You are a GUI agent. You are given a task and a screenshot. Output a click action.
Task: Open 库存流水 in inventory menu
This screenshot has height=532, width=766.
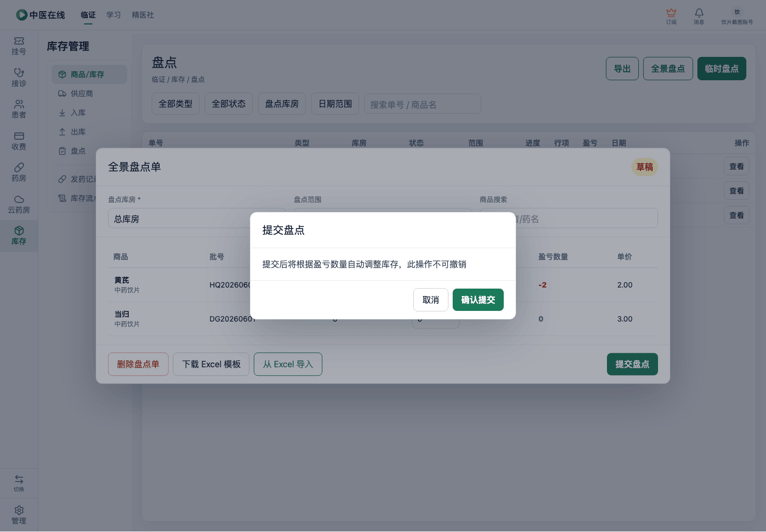pyautogui.click(x=78, y=198)
